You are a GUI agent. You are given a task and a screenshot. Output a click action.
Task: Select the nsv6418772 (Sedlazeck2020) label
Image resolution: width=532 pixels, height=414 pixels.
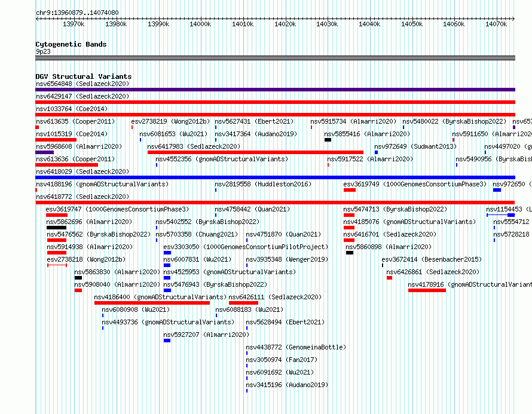point(82,197)
